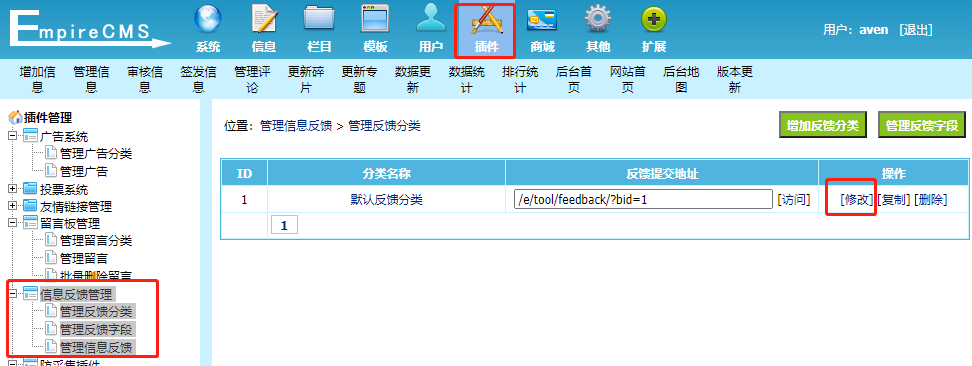
Task: Select the 版本更新 menu item
Action: (x=735, y=80)
